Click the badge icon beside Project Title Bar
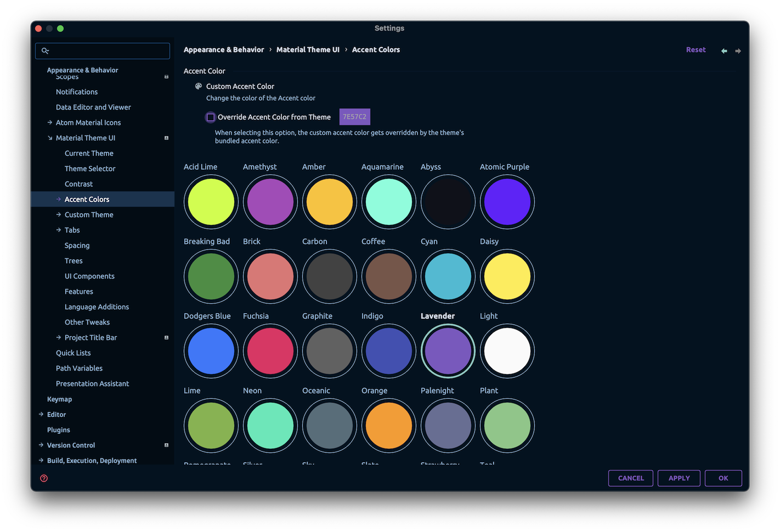780x532 pixels. [166, 337]
